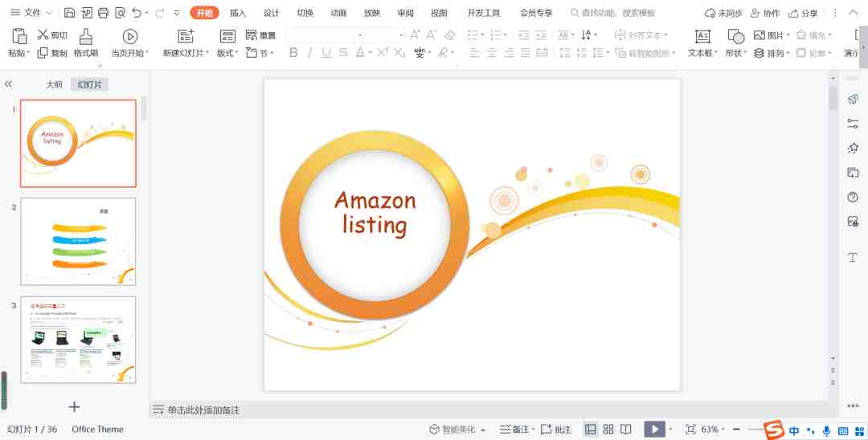The height and width of the screenshot is (440, 868).
Task: Toggle Superscript X² button
Action: [383, 53]
